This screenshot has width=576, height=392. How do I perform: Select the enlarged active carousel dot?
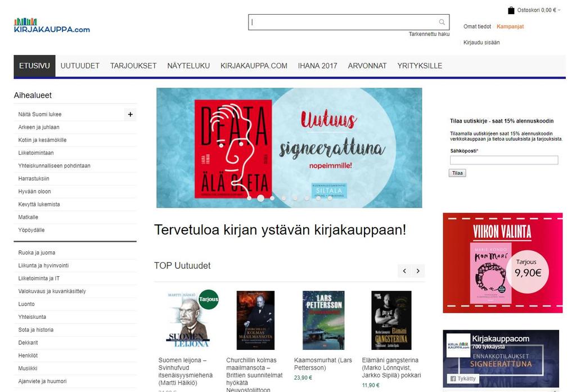[260, 198]
